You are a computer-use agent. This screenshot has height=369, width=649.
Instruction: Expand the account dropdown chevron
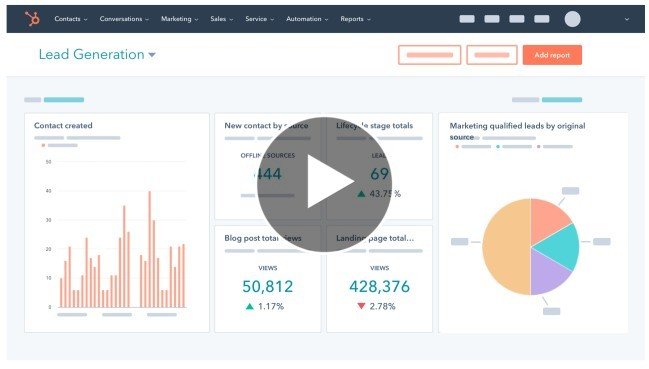point(627,19)
